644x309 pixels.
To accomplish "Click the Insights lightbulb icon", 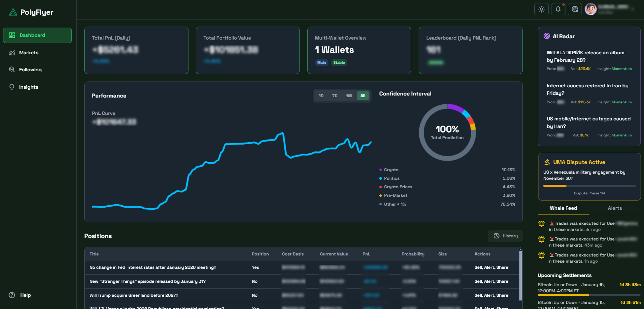I will pyautogui.click(x=12, y=87).
